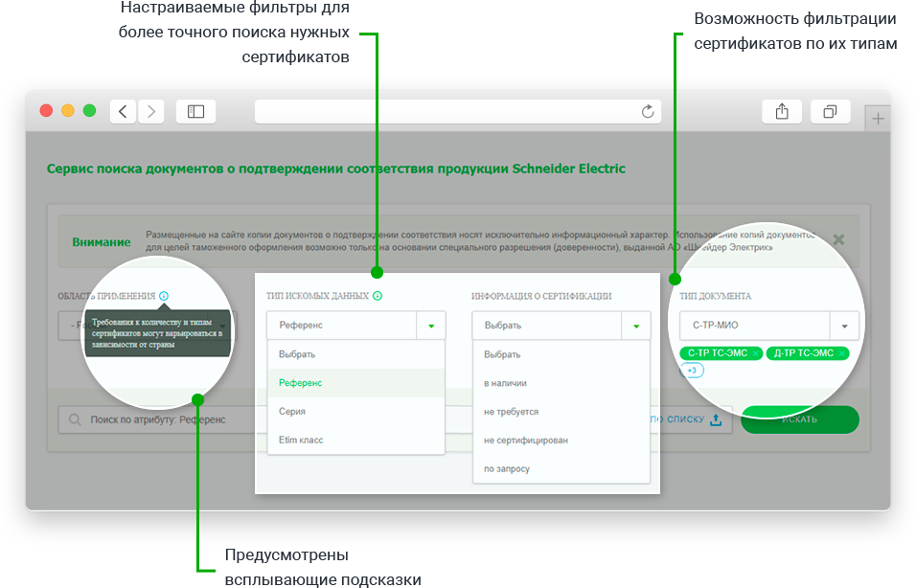Screen dimensions: 916x588
Task: Open the Информация о сертификации dropdown arrow
Action: pyautogui.click(x=636, y=326)
